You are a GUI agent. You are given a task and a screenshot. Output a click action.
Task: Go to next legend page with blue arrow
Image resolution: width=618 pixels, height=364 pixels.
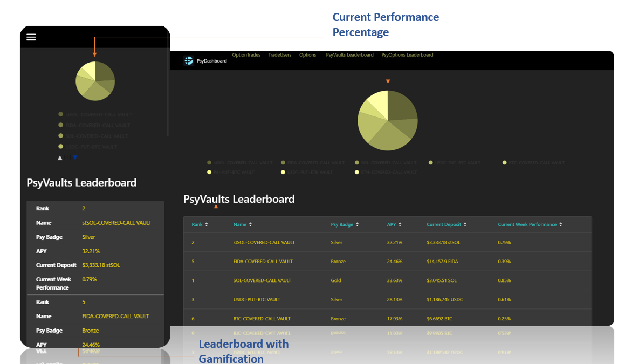(x=75, y=157)
